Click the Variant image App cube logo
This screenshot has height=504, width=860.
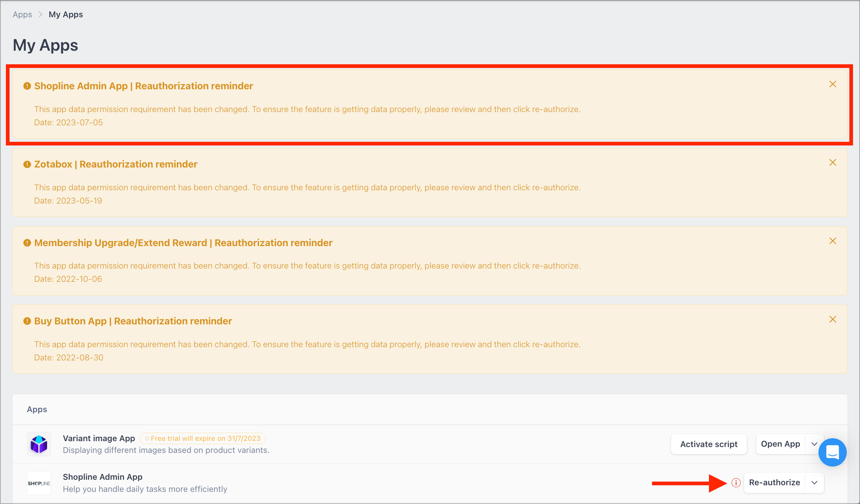(x=39, y=444)
